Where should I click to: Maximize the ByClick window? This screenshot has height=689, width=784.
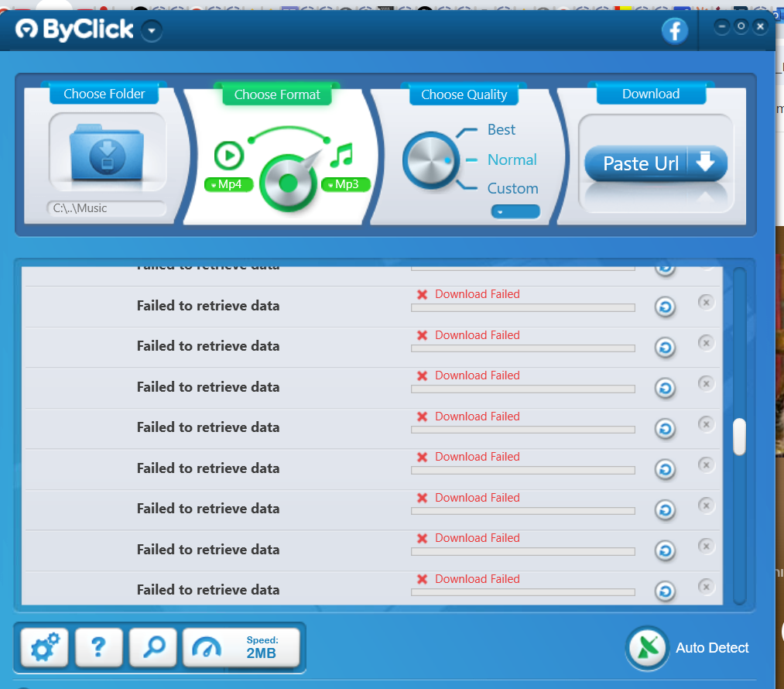click(x=741, y=26)
